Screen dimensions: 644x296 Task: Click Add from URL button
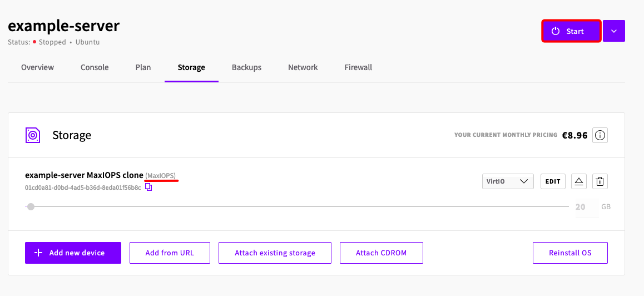coord(170,253)
